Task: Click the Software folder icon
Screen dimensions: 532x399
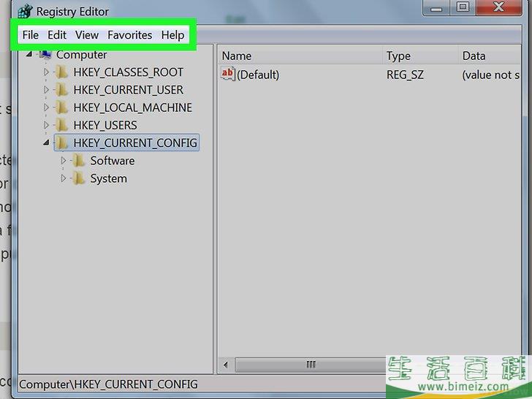Action: (79, 160)
